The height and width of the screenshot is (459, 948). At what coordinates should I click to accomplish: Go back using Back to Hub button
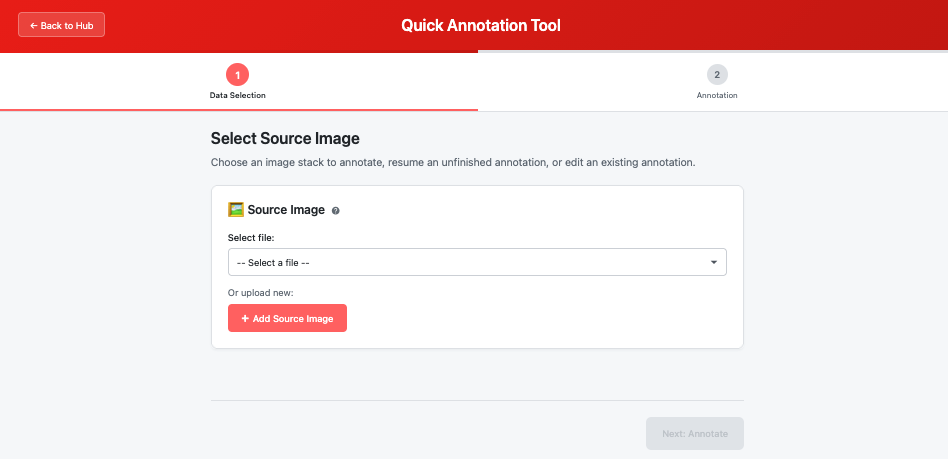point(61,25)
